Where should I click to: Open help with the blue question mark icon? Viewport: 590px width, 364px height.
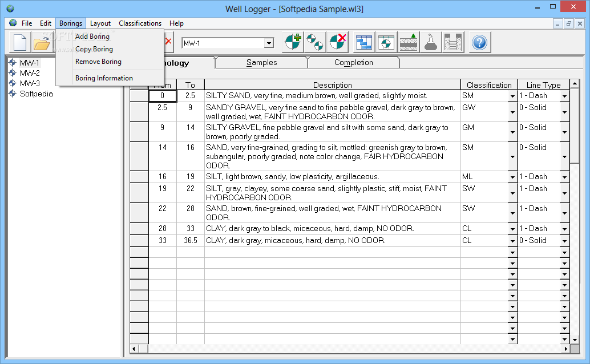click(x=479, y=42)
